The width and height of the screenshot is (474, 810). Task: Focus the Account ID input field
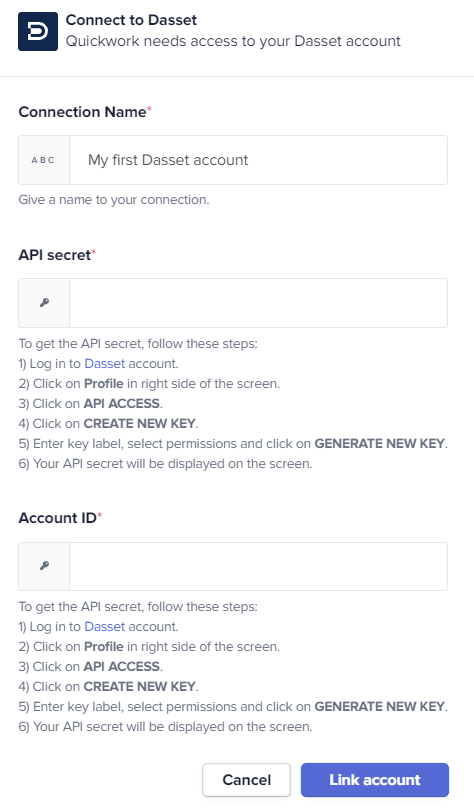258,566
